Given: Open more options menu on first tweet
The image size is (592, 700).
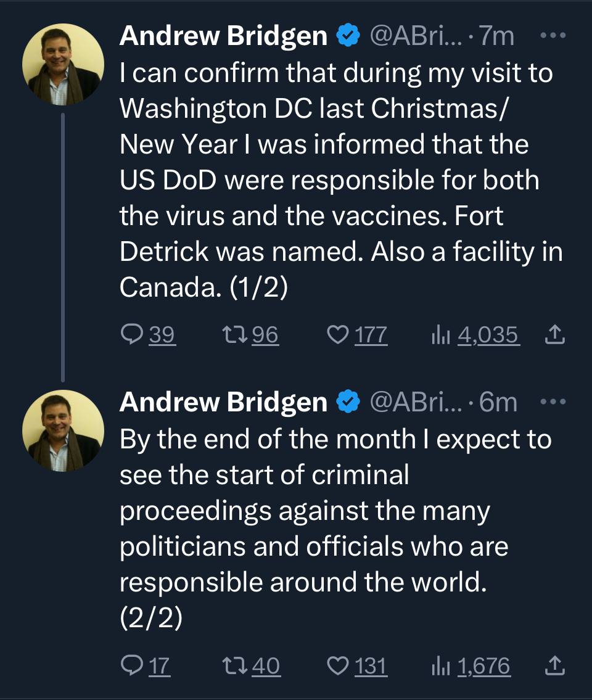Looking at the screenshot, I should coord(553,35).
